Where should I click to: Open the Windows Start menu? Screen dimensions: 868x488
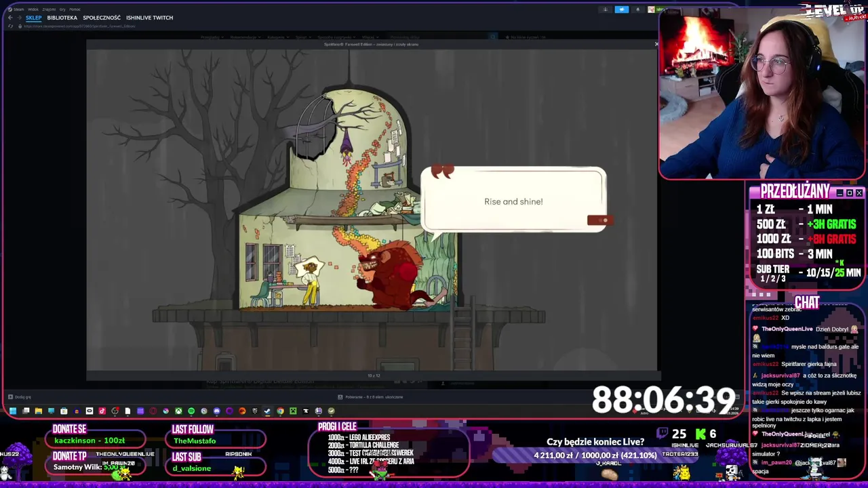click(x=13, y=411)
